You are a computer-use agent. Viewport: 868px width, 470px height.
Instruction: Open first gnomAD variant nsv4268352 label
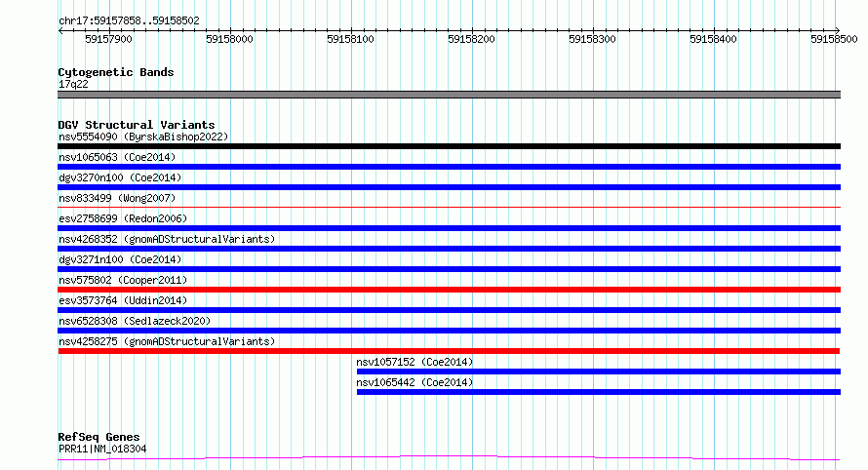(167, 239)
